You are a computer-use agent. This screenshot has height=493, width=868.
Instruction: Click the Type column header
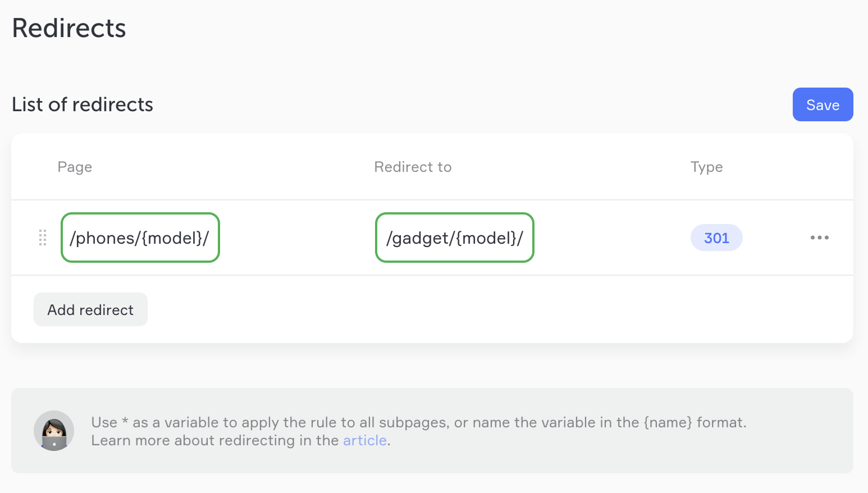point(706,167)
